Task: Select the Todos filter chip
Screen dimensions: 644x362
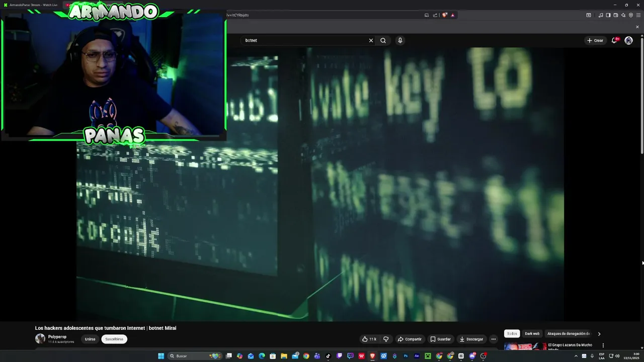Action: 512,333
